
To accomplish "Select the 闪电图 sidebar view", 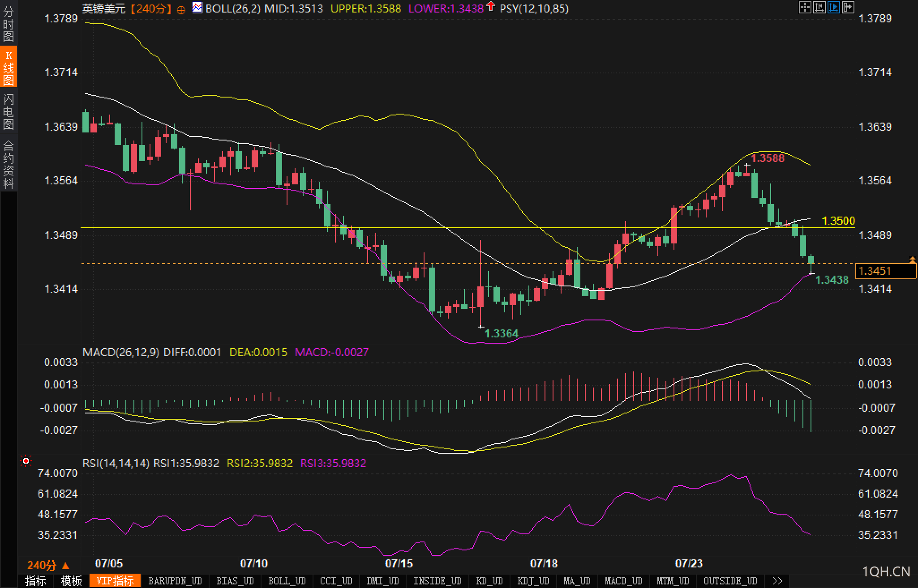I will coord(9,111).
